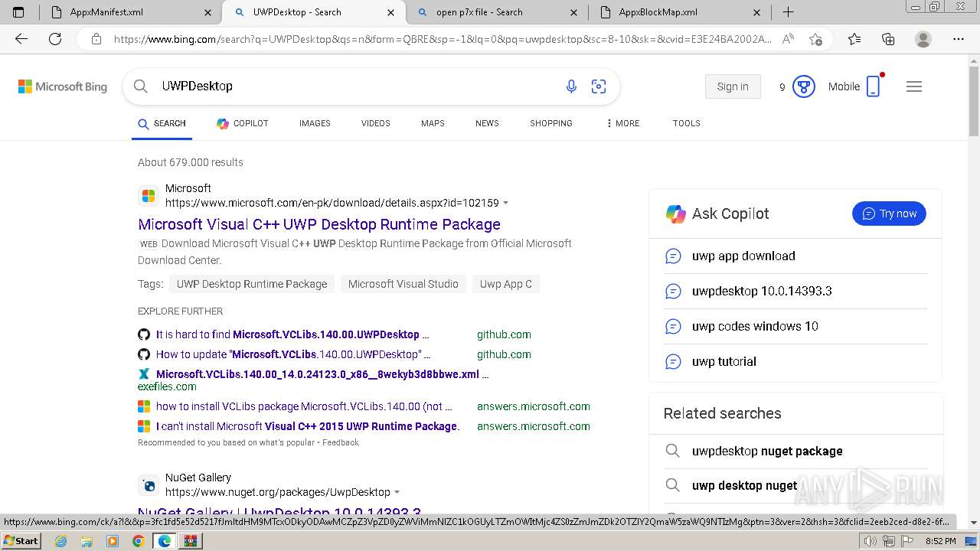The width and height of the screenshot is (980, 551).
Task: Click the Start button
Action: coord(21,541)
